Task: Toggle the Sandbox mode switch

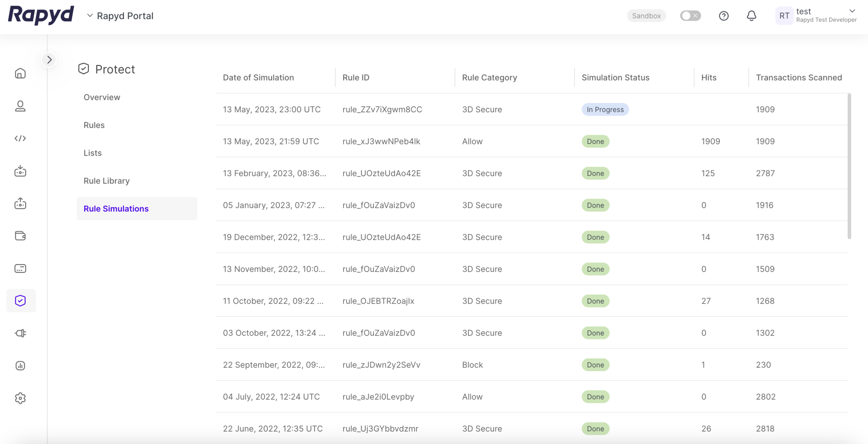Action: (x=690, y=16)
